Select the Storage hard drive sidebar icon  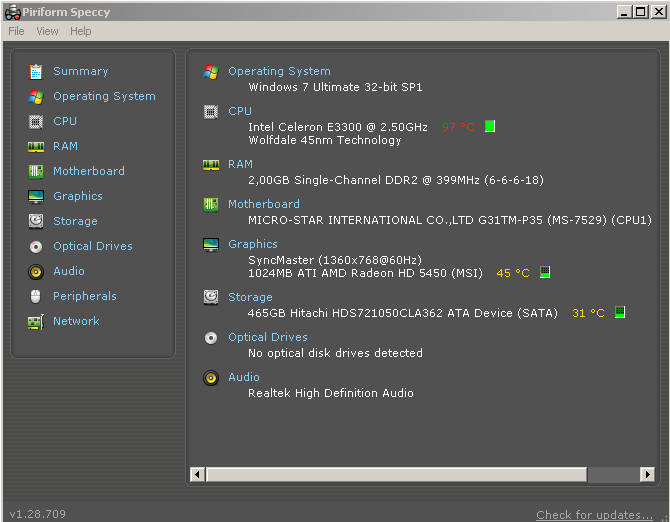[x=36, y=221]
